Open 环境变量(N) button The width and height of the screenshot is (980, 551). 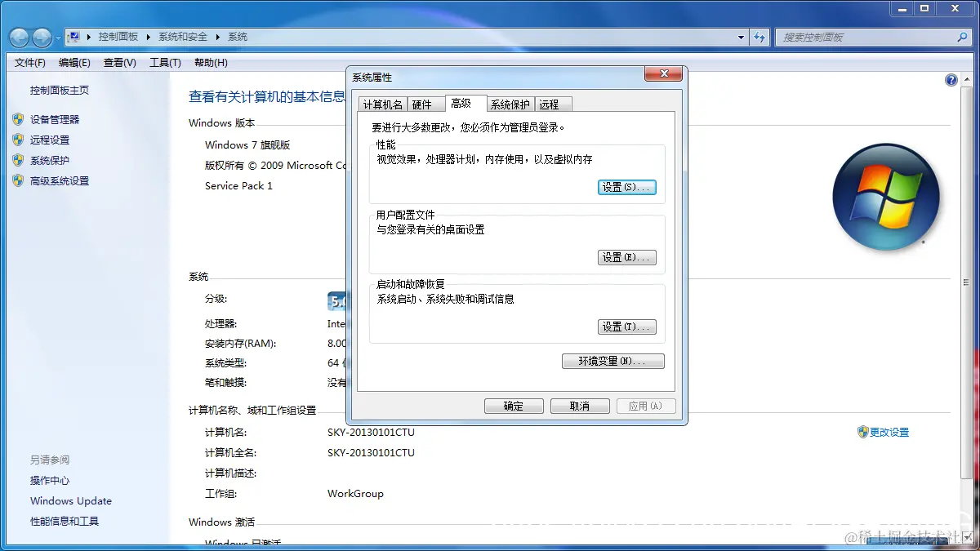[613, 361]
